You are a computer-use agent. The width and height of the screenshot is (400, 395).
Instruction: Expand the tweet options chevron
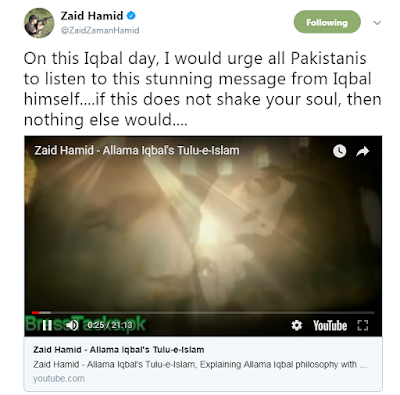[x=377, y=23]
